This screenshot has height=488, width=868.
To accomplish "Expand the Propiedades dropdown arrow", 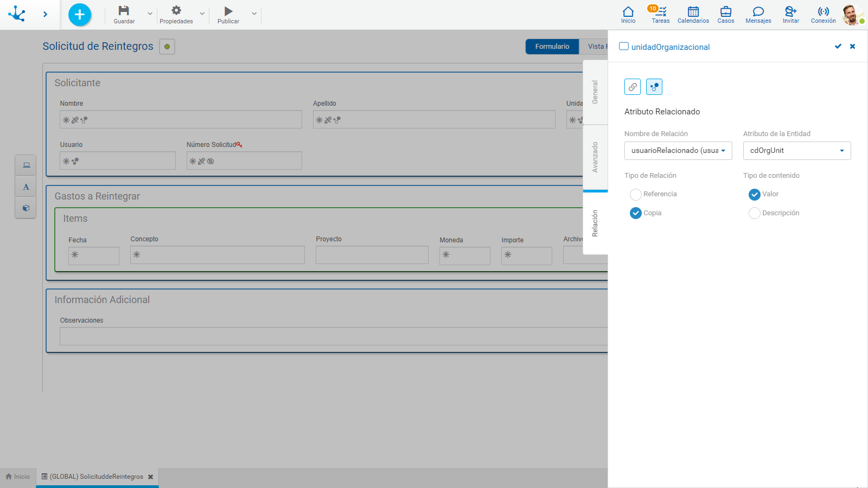I will coord(202,14).
